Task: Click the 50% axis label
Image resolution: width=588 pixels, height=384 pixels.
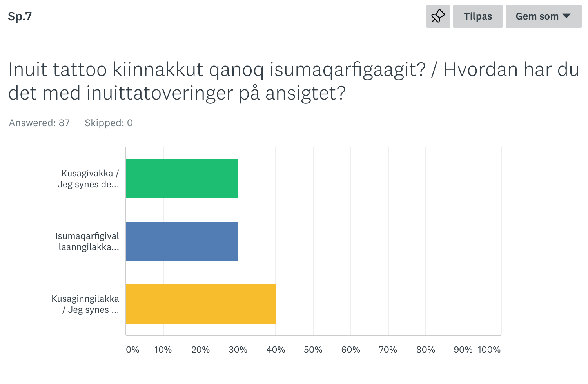Action: point(313,350)
